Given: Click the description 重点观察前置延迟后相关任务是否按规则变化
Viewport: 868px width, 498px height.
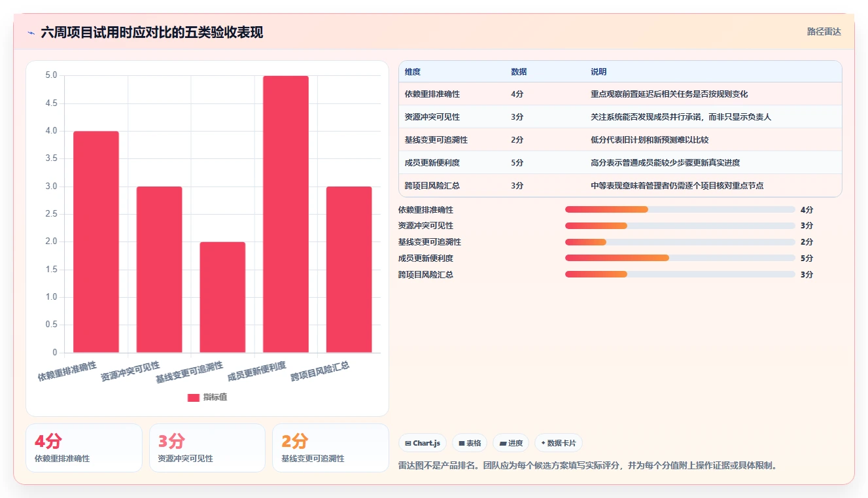Looking at the screenshot, I should [x=669, y=94].
